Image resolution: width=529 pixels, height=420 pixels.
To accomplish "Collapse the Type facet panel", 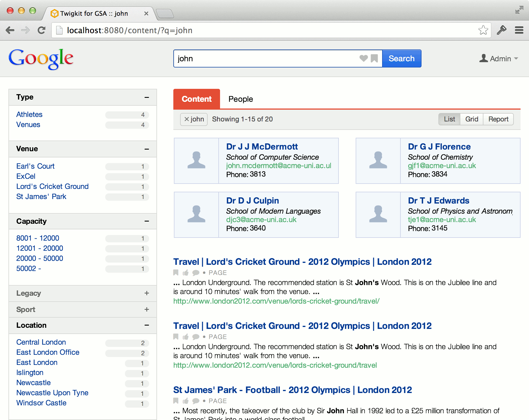I will pos(147,97).
